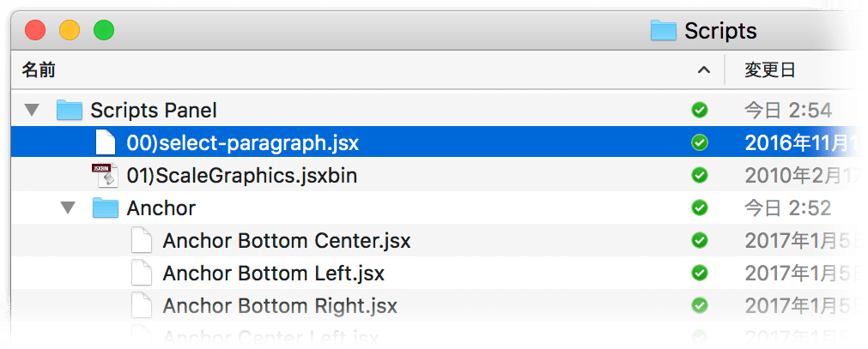Click the Scripts Panel folder icon
This screenshot has height=349, width=868.
(70, 111)
